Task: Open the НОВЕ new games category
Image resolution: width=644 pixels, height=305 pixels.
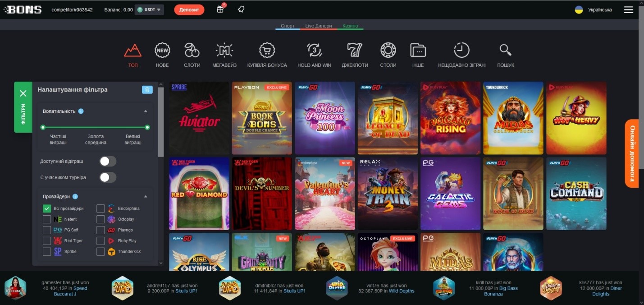Action: 162,50
